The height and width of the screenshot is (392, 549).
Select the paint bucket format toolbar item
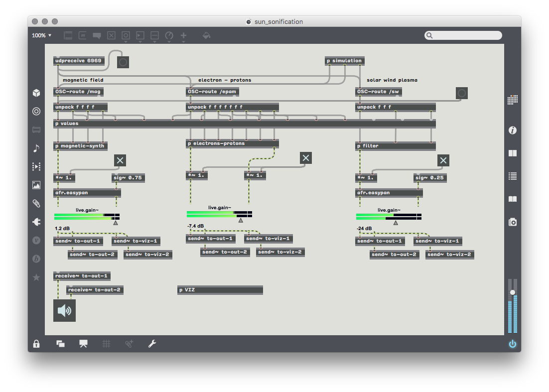click(x=206, y=35)
